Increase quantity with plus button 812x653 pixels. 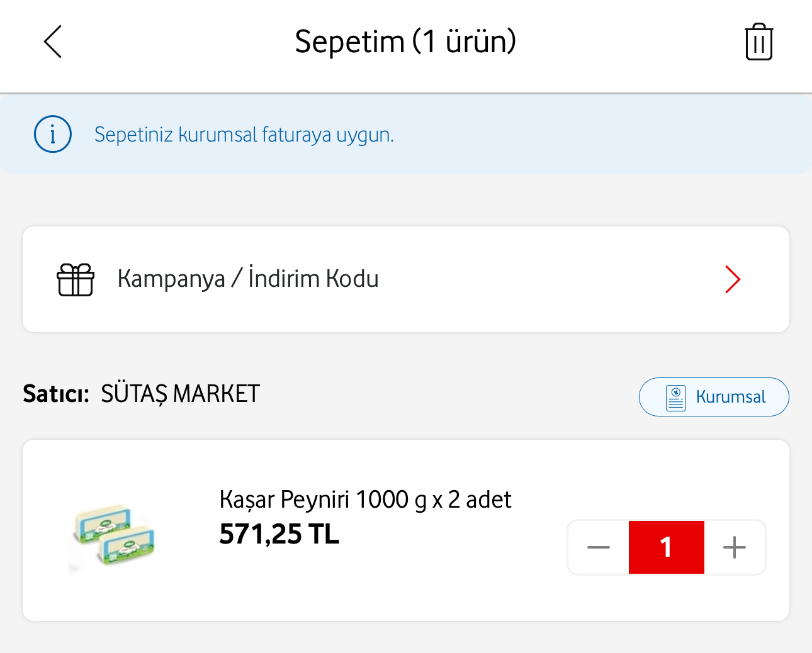(x=735, y=547)
